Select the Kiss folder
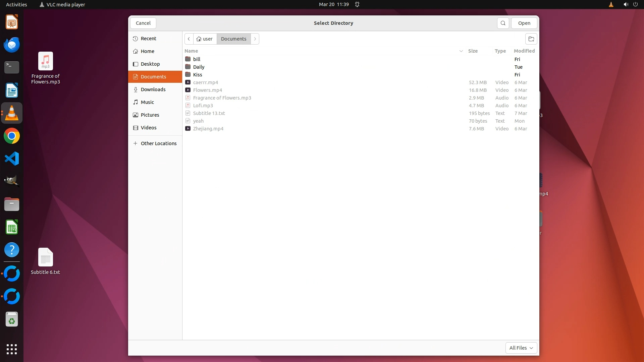Screen dimensions: 644x362 198,75
